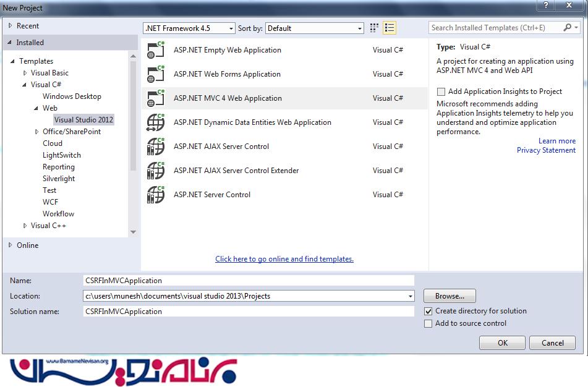Click the ASP.NET Server Control icon

click(x=156, y=195)
